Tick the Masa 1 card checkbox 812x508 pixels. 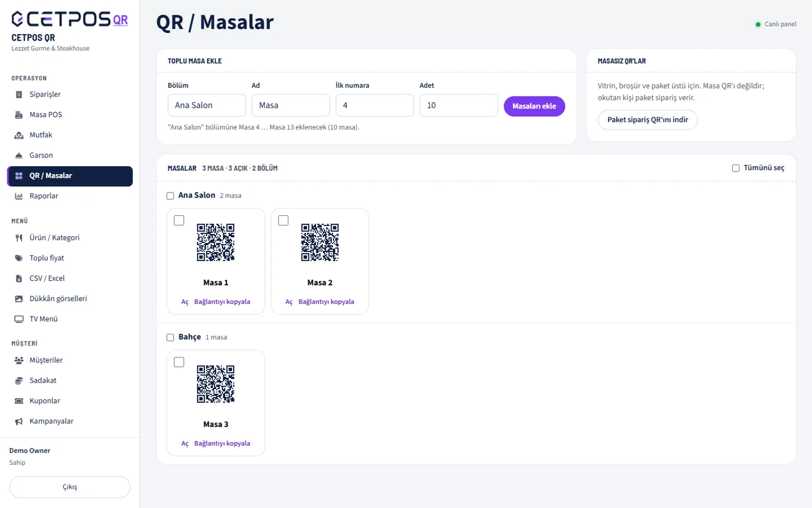pyautogui.click(x=179, y=220)
